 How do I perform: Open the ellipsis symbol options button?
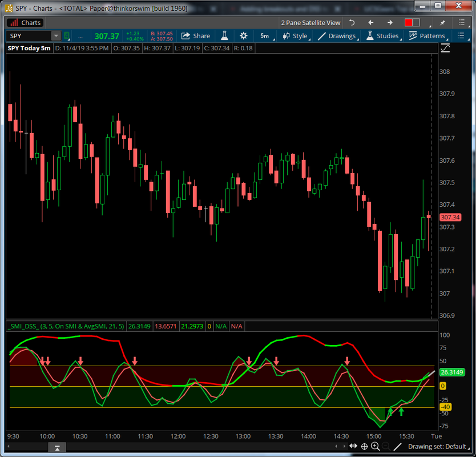pyautogui.click(x=80, y=36)
